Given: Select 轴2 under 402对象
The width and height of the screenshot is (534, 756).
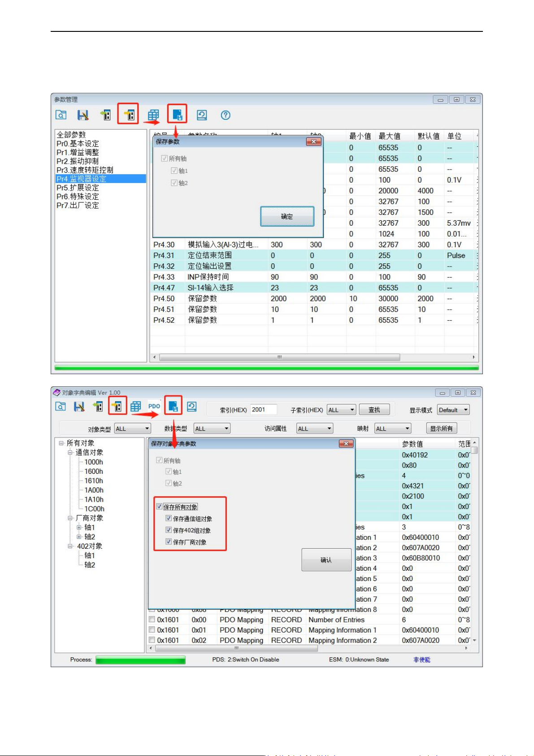Looking at the screenshot, I should [90, 565].
